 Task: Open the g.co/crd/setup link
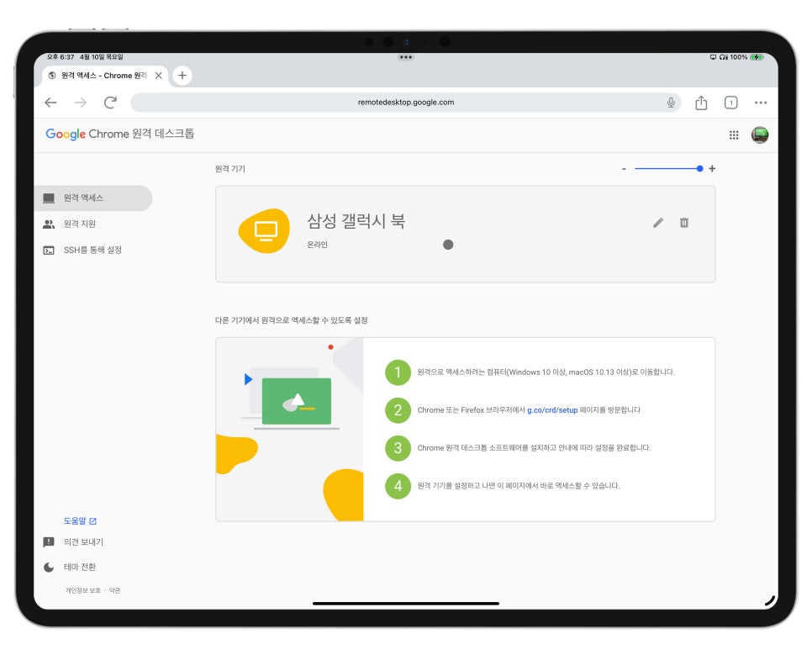[552, 410]
